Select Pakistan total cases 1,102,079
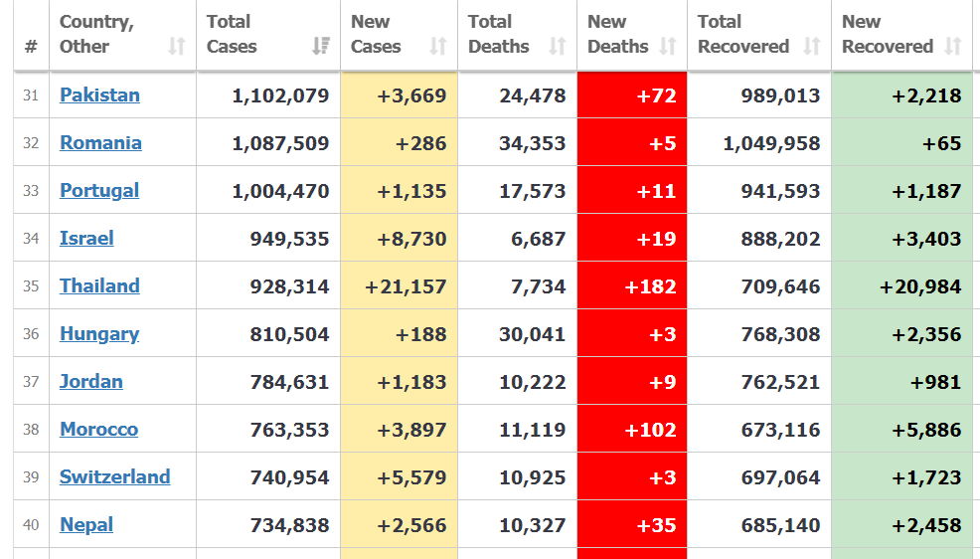Screen dimensions: 980x559 pos(280,95)
